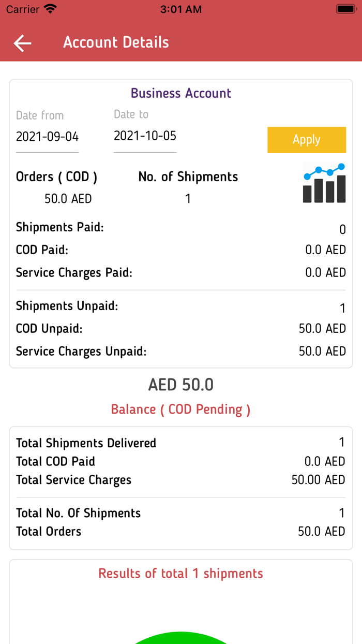Select the COD Unpaid row

coord(181,329)
